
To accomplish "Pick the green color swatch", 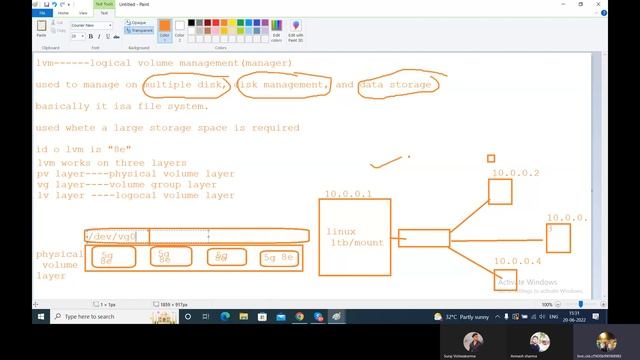I will (240, 22).
